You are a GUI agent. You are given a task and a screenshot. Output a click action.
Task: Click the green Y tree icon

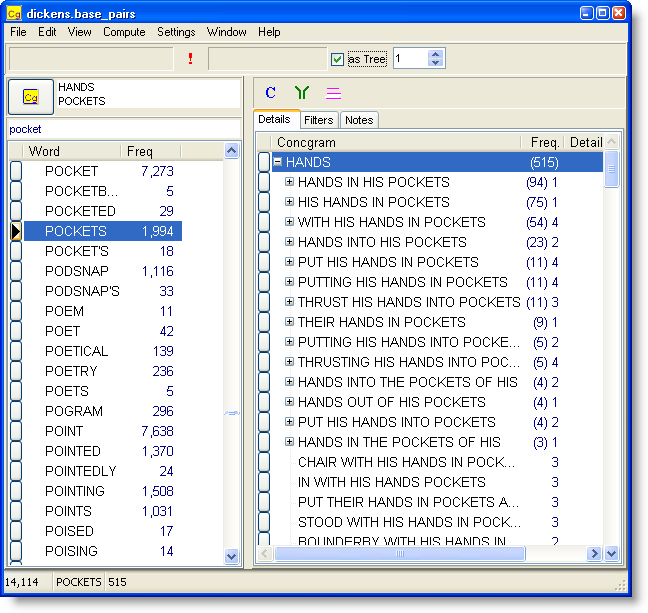(x=302, y=93)
